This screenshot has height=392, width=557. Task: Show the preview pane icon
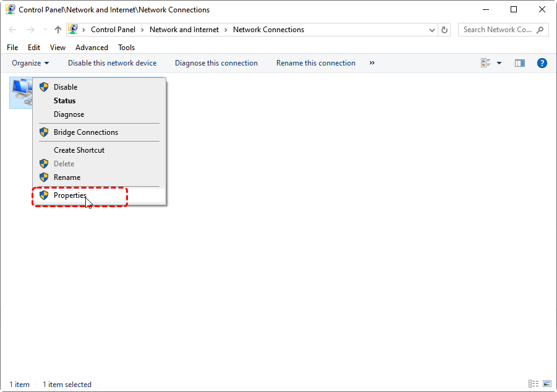tap(520, 63)
